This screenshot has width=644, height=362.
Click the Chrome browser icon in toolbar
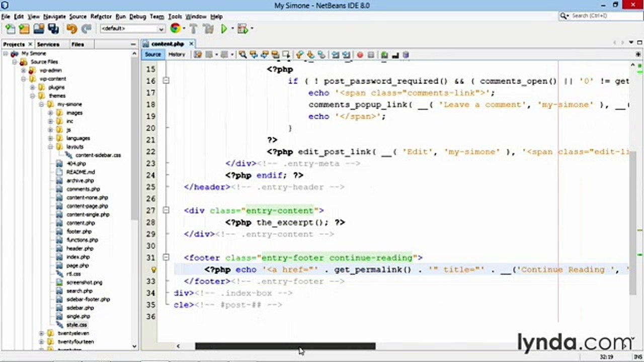click(175, 29)
